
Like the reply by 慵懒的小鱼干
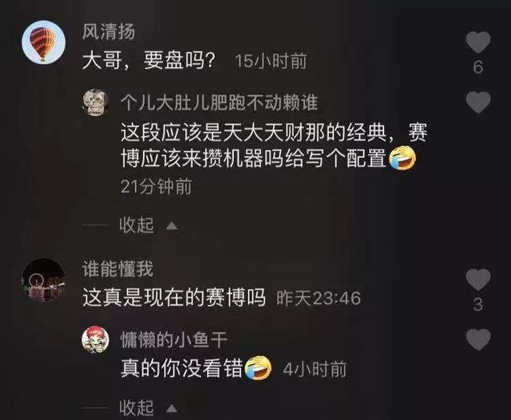477,339
